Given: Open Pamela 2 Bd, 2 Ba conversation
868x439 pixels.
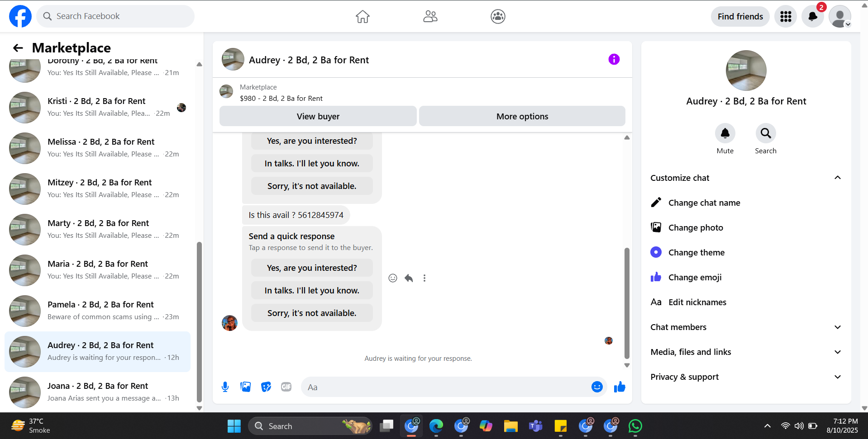Looking at the screenshot, I should pyautogui.click(x=97, y=311).
